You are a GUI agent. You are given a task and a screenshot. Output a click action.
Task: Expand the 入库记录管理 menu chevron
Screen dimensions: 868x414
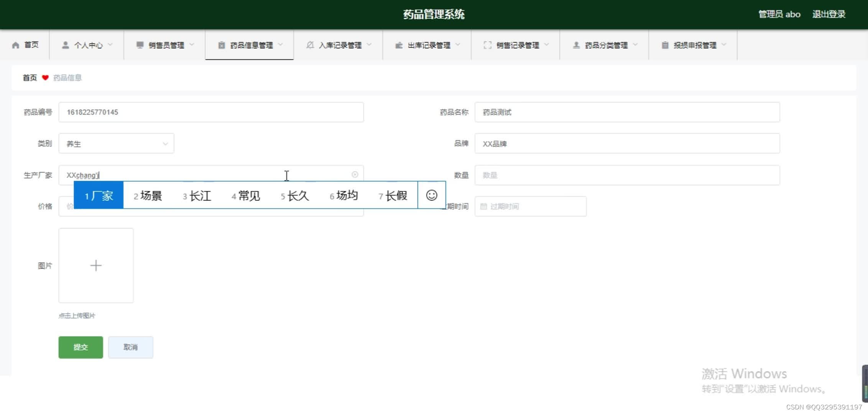pyautogui.click(x=369, y=45)
